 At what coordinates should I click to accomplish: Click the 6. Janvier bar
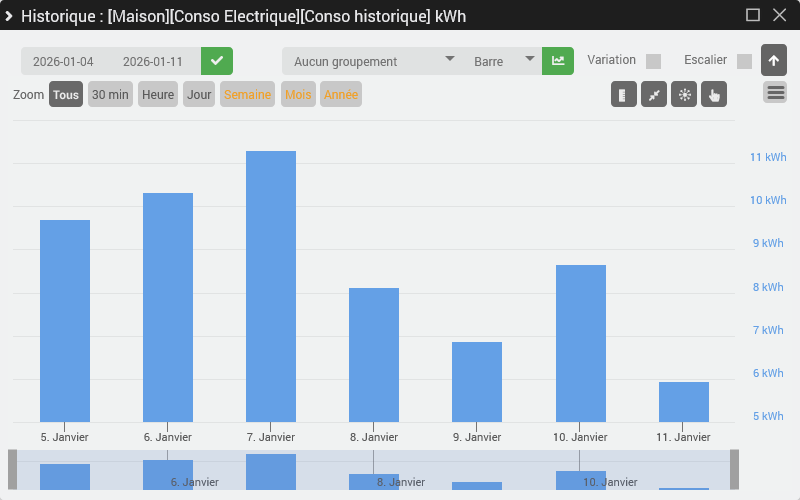pos(168,308)
